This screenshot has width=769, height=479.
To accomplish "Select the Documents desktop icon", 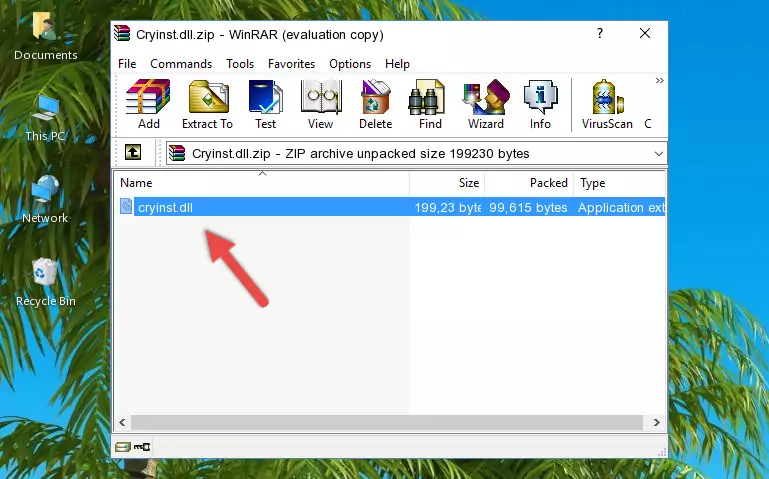I will click(45, 36).
